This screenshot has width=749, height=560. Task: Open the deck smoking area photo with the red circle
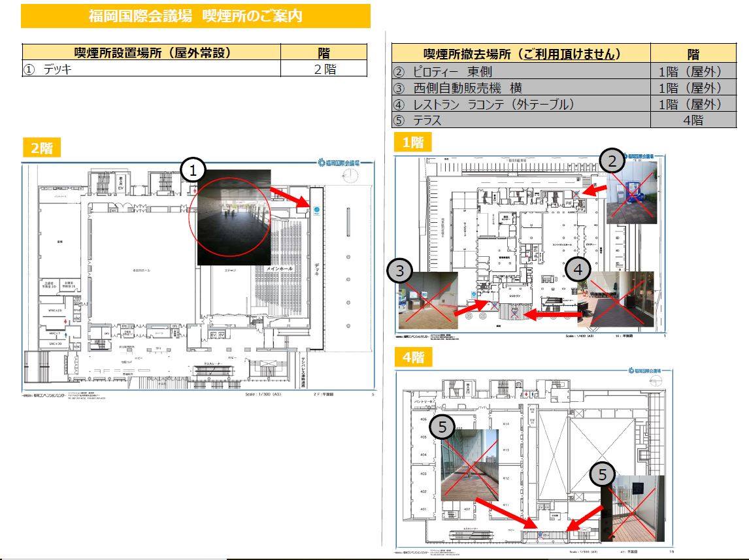click(234, 217)
